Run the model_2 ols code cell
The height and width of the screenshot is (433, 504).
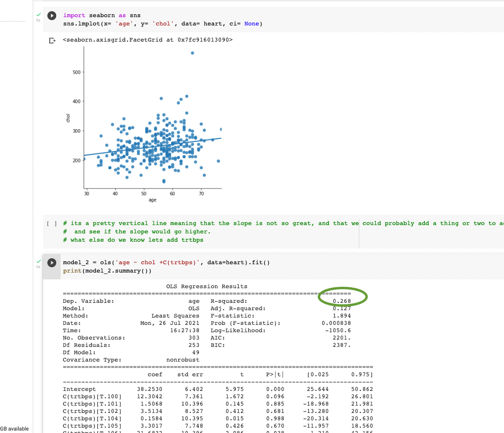click(x=52, y=263)
